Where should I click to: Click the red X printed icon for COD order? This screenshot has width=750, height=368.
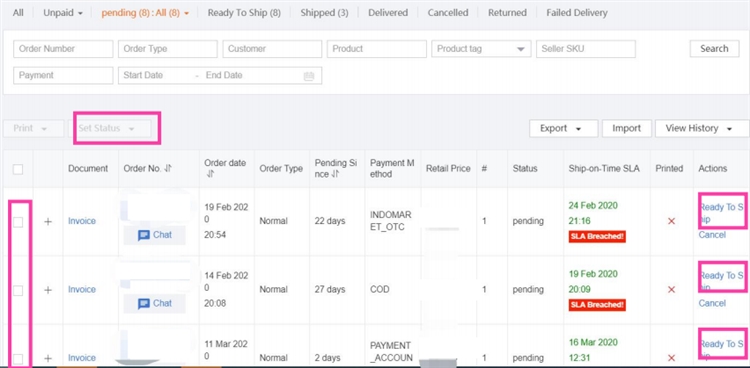[671, 290]
